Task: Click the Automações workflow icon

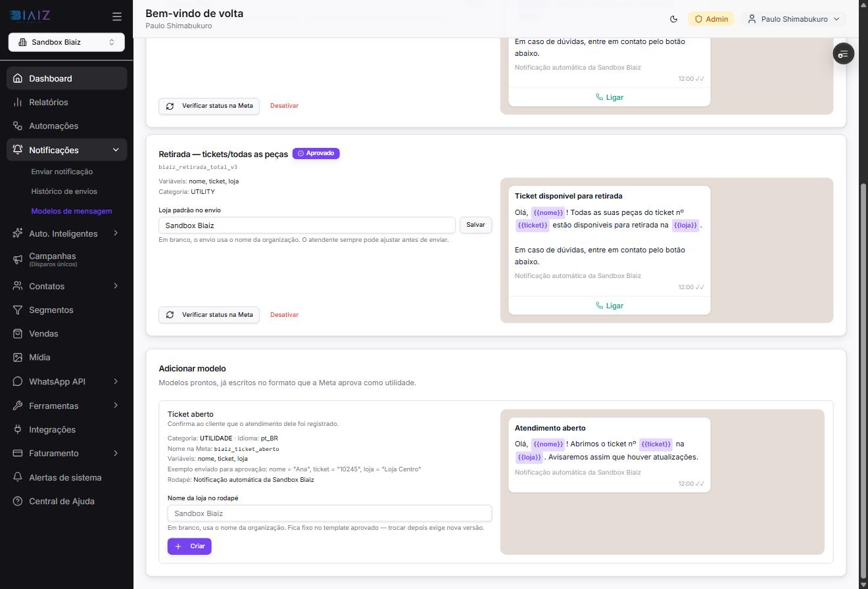Action: pos(18,126)
